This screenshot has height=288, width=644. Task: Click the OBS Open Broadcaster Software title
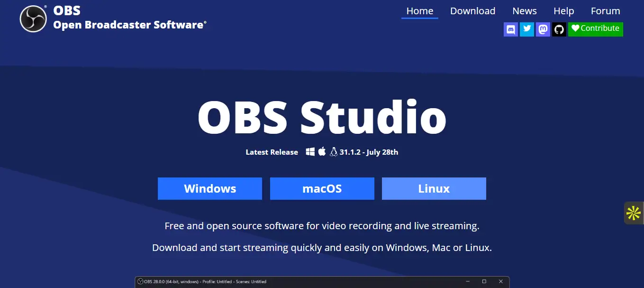click(x=129, y=18)
